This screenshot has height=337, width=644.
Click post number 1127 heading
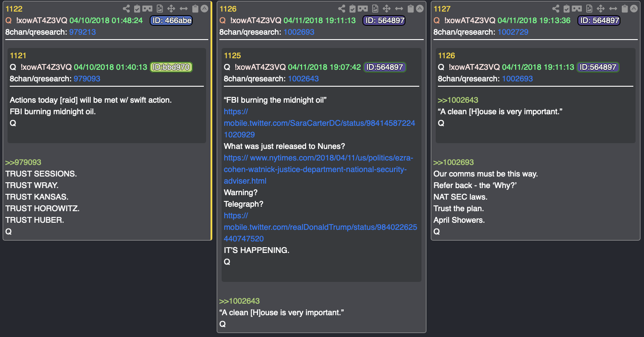[x=442, y=9]
